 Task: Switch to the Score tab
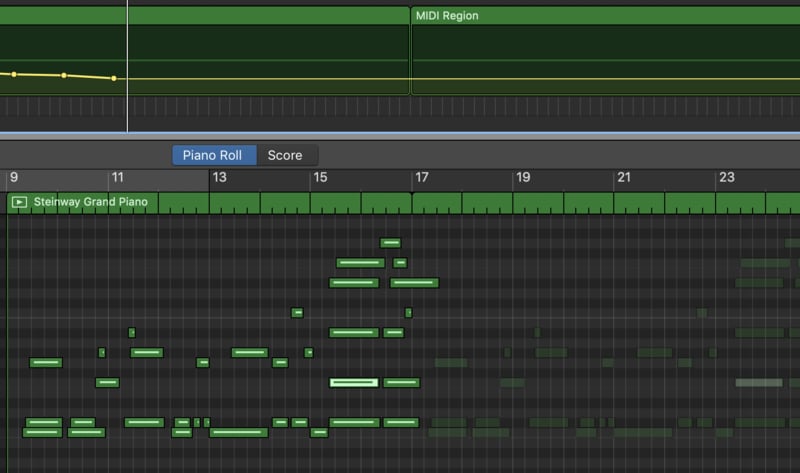coord(285,155)
